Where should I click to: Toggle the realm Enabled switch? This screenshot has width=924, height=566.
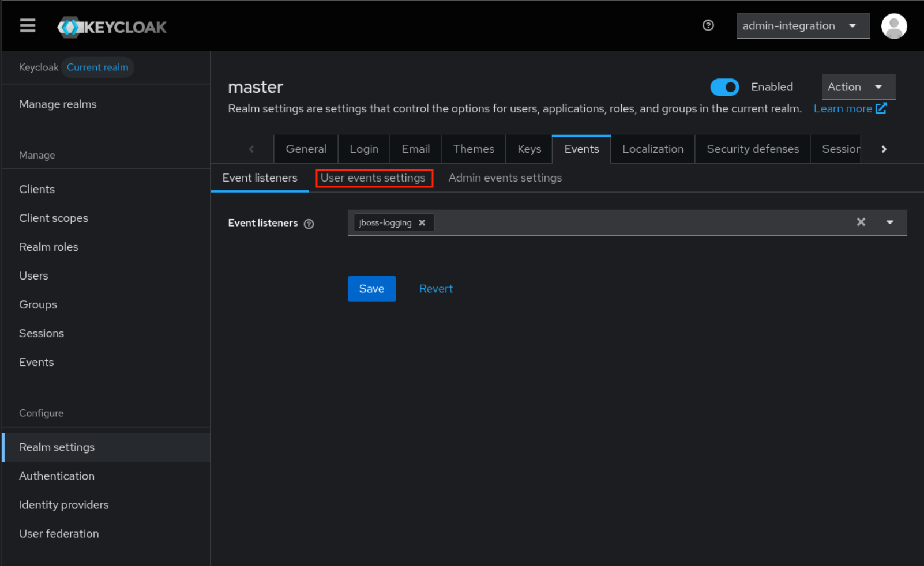724,87
